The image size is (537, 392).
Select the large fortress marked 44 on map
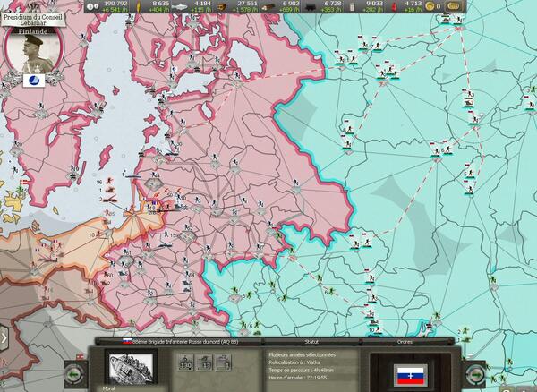click(153, 182)
